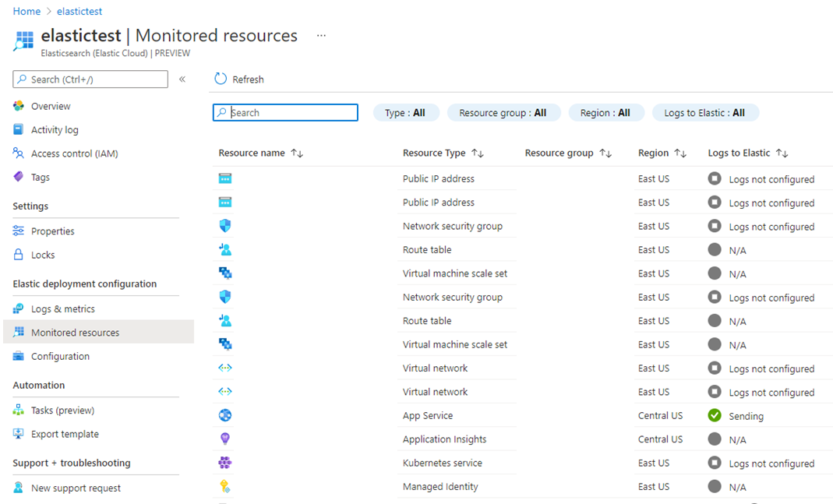This screenshot has height=504, width=833.
Task: Click the Locks padlock icon
Action: coord(19,255)
